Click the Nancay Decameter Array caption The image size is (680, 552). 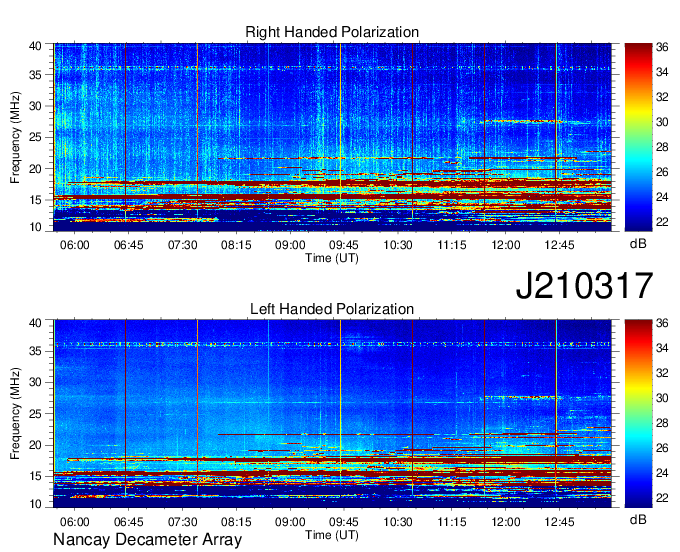coord(147,540)
